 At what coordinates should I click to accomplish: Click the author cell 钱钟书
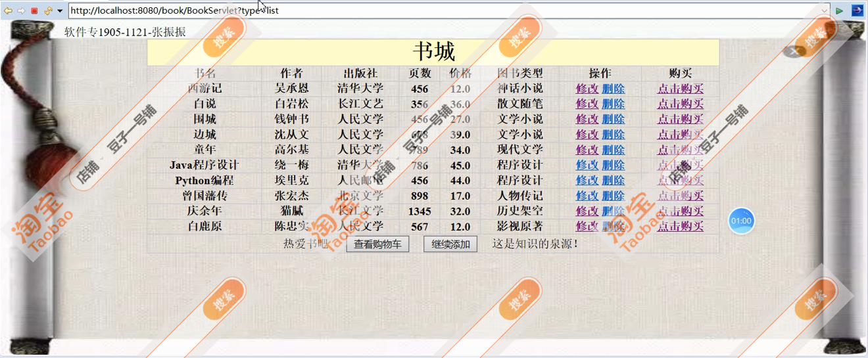pos(291,119)
